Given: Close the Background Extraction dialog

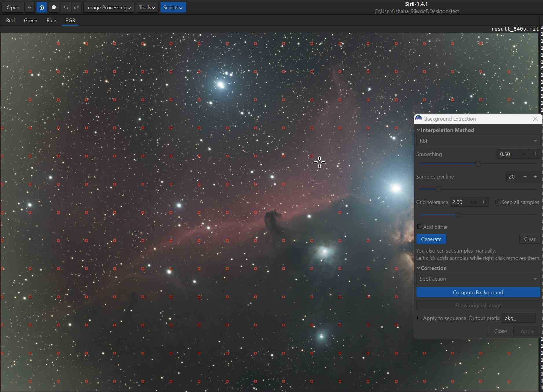Looking at the screenshot, I should 535,119.
